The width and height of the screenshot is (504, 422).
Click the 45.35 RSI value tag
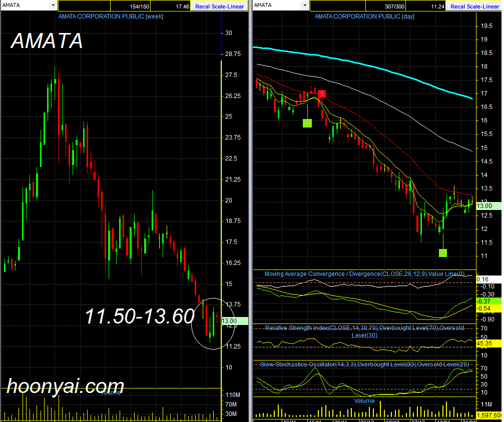click(x=488, y=343)
